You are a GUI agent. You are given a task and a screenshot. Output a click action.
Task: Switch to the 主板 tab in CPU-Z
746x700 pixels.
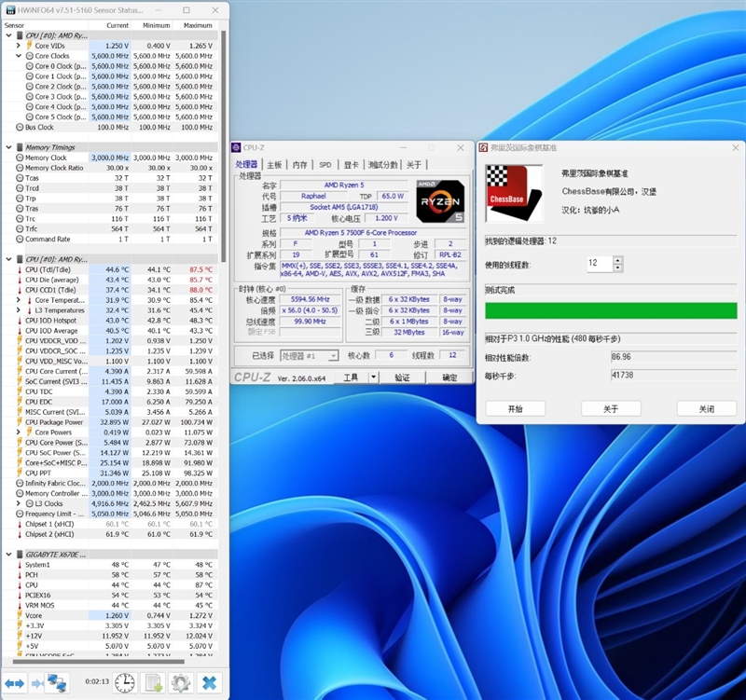coord(274,165)
